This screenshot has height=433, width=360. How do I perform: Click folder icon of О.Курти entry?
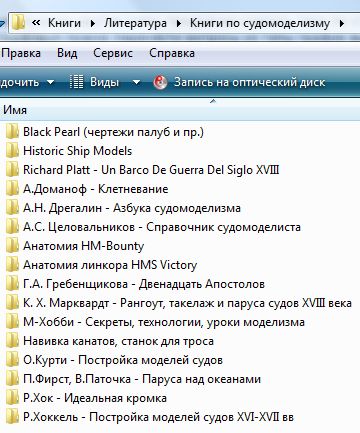(x=12, y=360)
